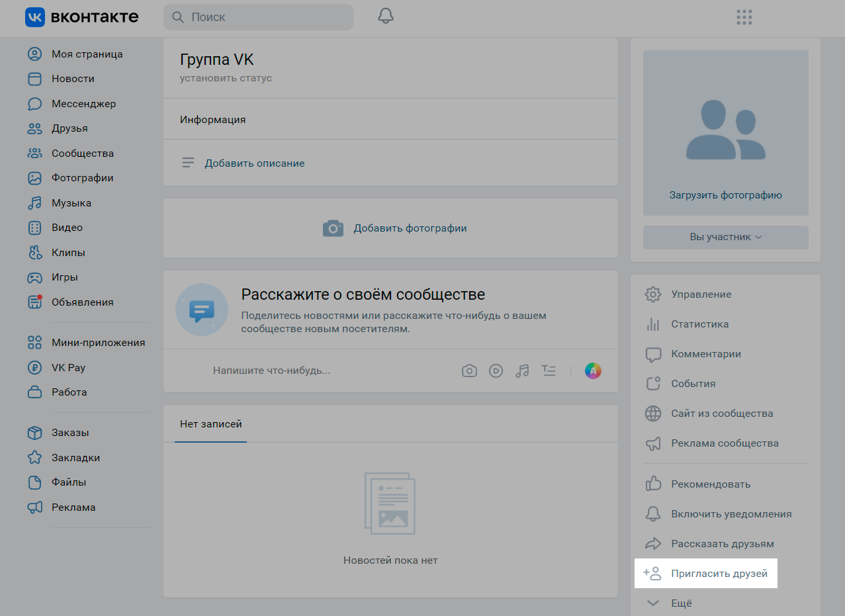This screenshot has height=616, width=845.
Task: Open the Вы участник dropdown
Action: coord(726,237)
